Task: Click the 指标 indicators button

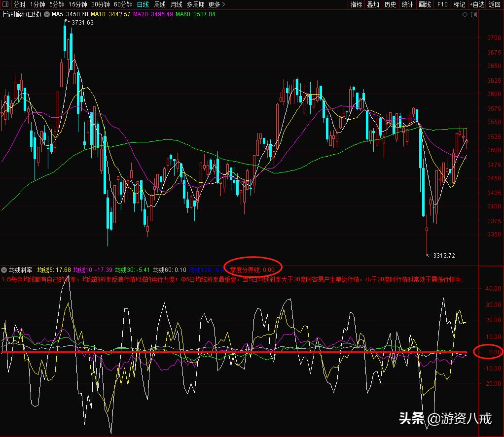Action: click(356, 4)
